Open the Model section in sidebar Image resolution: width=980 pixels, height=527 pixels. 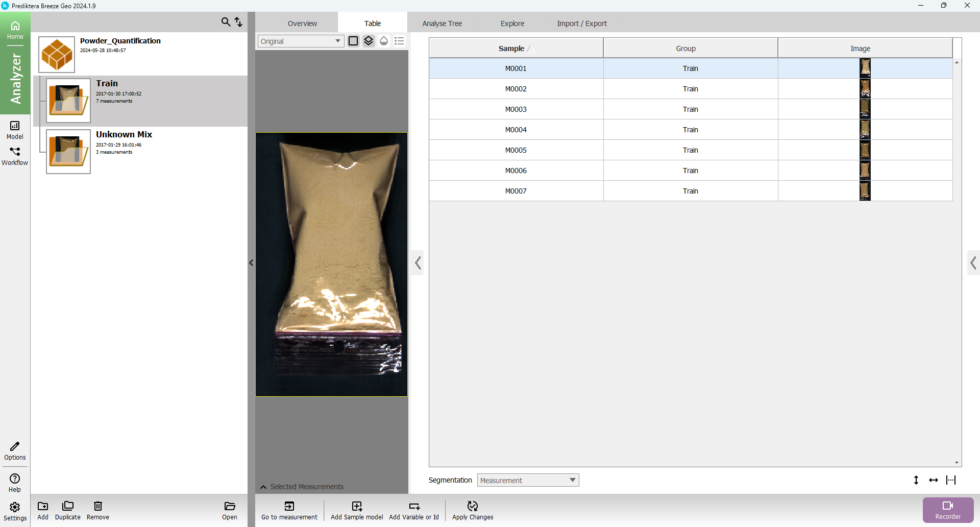pos(15,129)
